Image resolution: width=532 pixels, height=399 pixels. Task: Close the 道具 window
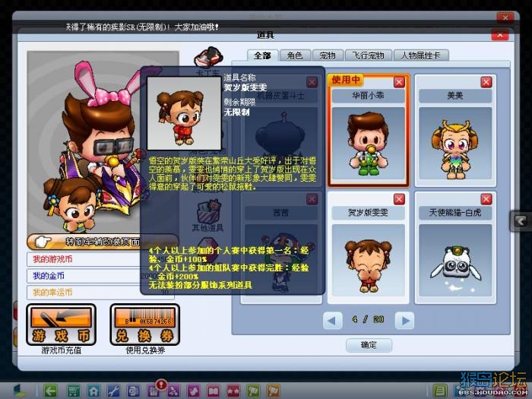click(500, 35)
